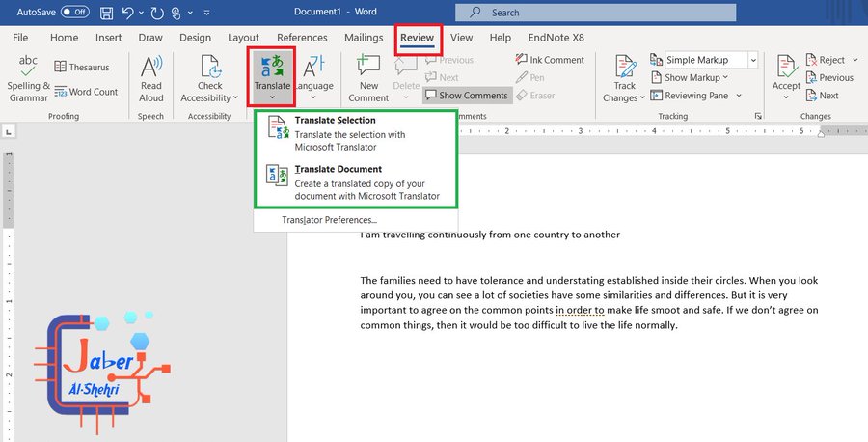Image resolution: width=868 pixels, height=442 pixels.
Task: Click the Undo arrow icon
Action: tap(127, 13)
